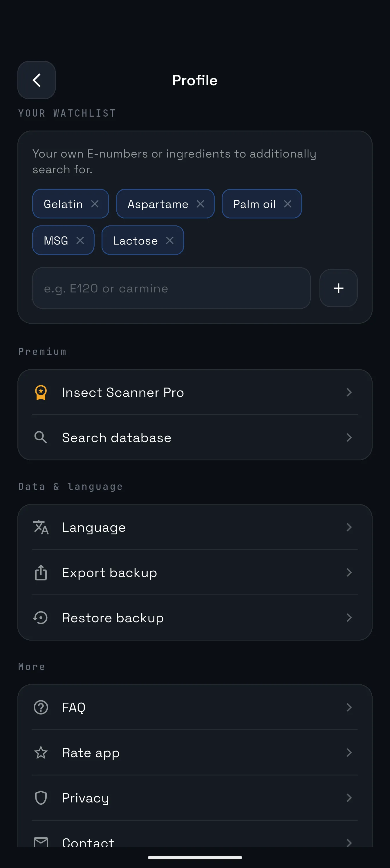Tap the Rate app star icon

(x=41, y=753)
